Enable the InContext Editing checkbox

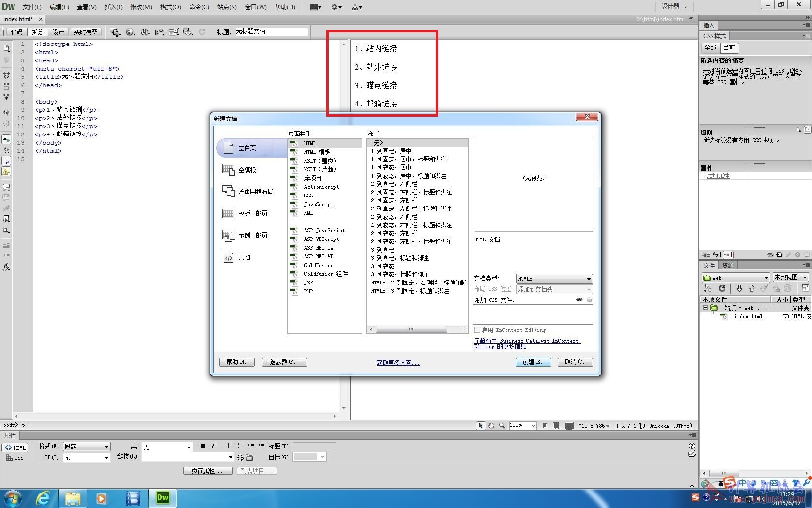pyautogui.click(x=478, y=330)
